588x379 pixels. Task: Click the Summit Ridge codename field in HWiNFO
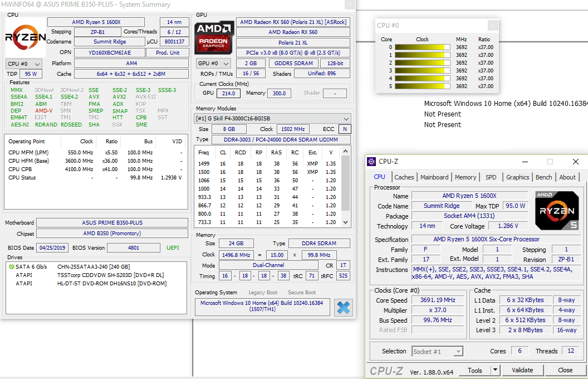click(x=110, y=42)
